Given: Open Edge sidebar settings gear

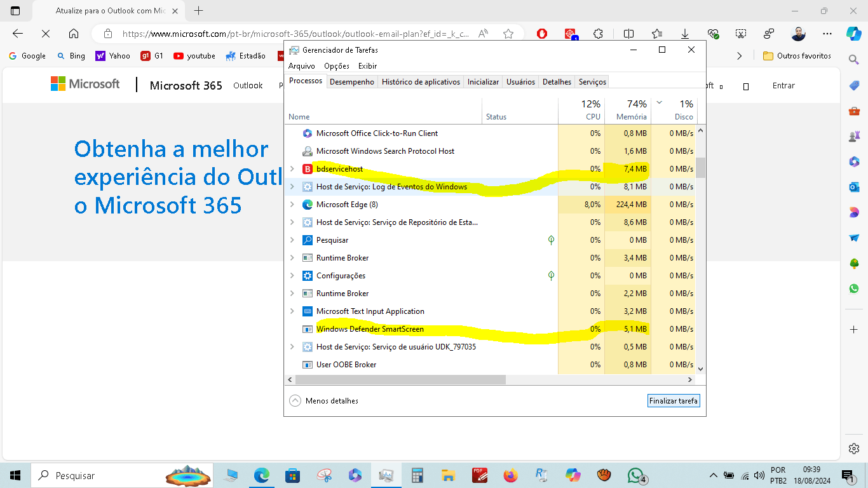Looking at the screenshot, I should point(854,449).
